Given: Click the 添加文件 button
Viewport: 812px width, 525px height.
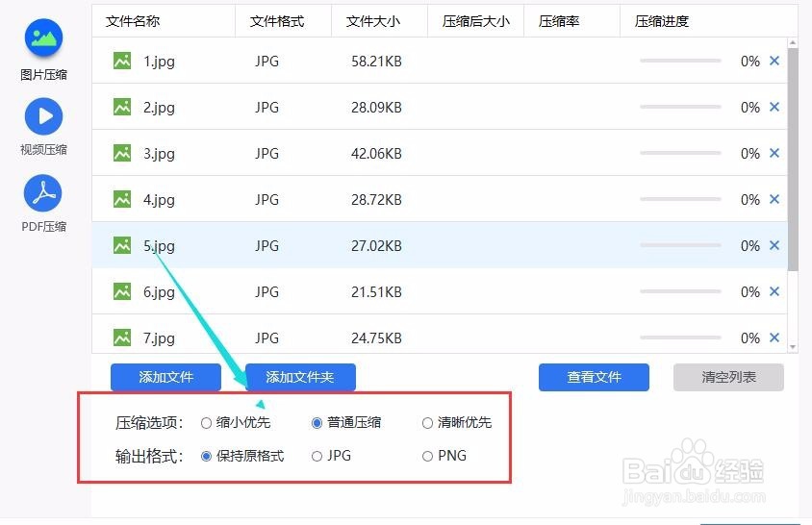Looking at the screenshot, I should pos(165,377).
